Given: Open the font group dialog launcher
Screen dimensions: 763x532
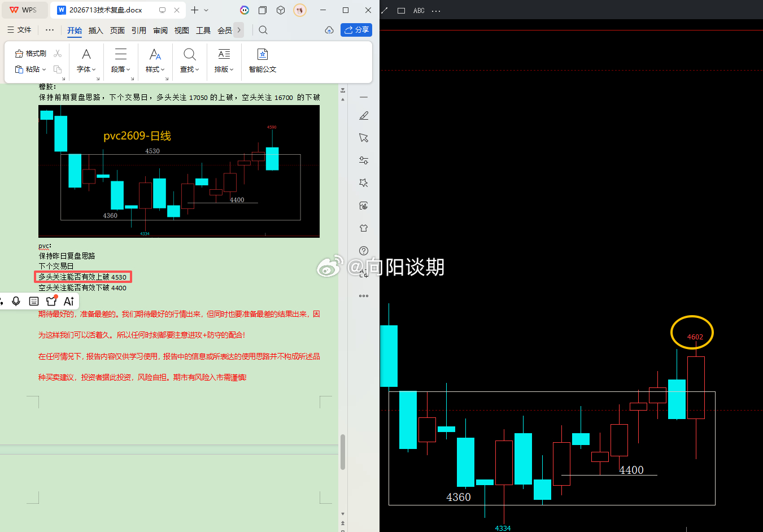Looking at the screenshot, I should pos(98,79).
